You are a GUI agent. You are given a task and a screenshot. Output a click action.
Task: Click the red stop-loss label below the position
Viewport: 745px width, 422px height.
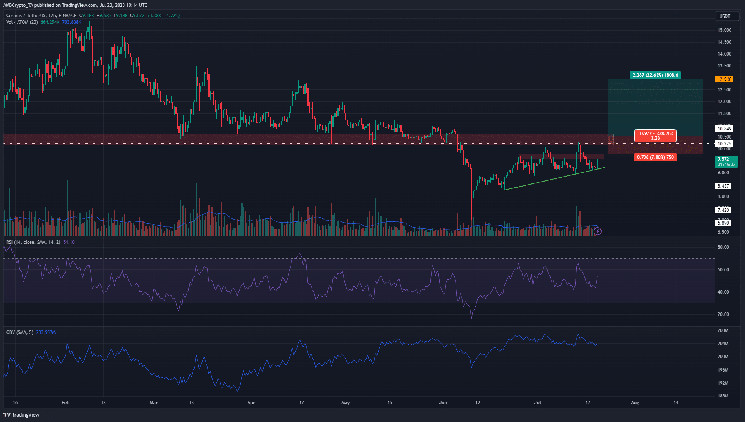point(655,157)
